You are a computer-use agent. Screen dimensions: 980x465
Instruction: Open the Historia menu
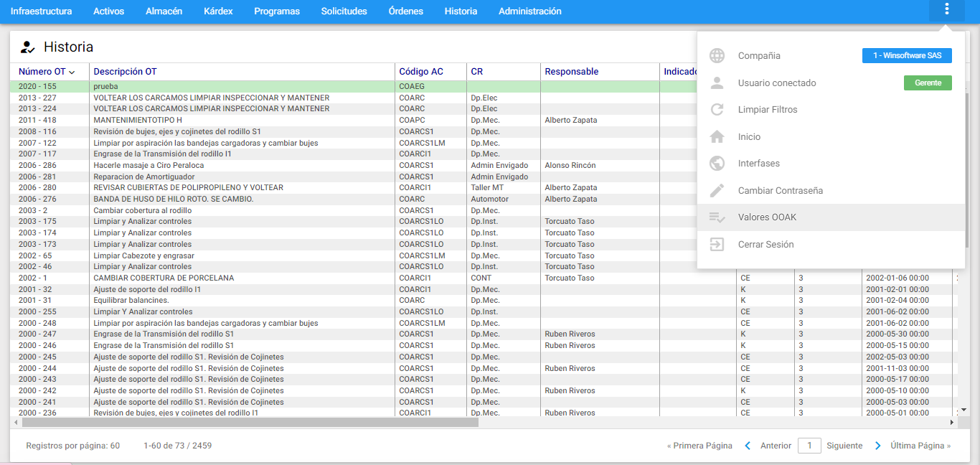click(x=461, y=11)
